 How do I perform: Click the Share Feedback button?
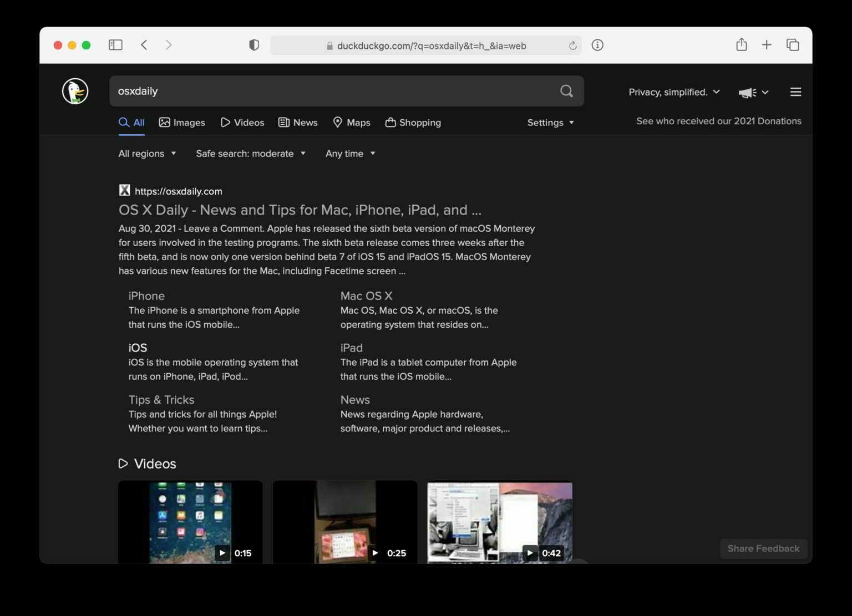[763, 548]
